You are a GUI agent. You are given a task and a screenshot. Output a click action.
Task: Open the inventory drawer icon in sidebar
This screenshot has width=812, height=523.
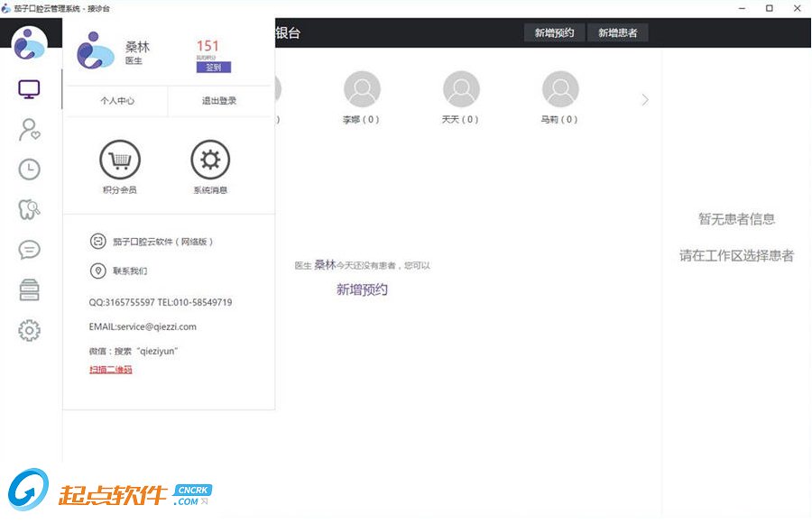(x=30, y=290)
